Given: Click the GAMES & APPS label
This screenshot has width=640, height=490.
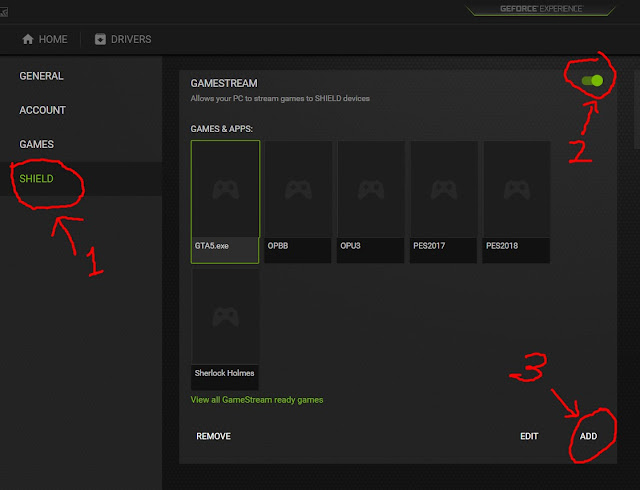Looking at the screenshot, I should [222, 129].
